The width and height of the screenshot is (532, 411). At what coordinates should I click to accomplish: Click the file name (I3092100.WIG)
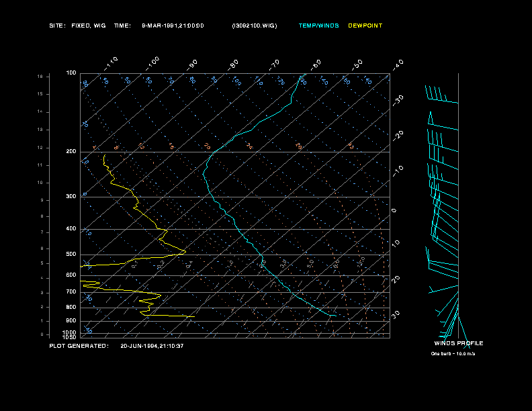[255, 26]
